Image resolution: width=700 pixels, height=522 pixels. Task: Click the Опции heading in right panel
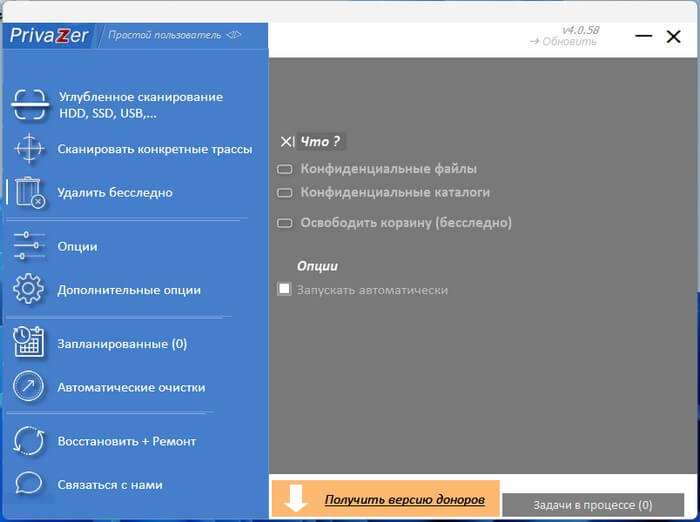click(317, 266)
